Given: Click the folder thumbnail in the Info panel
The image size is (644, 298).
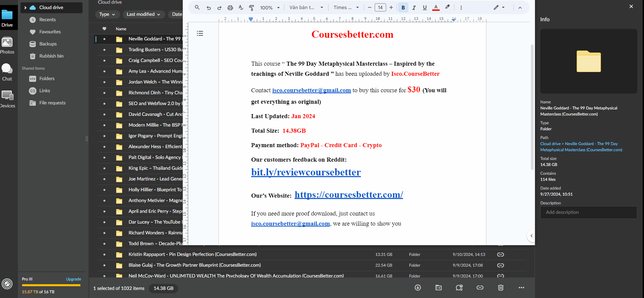Looking at the screenshot, I should (589, 61).
